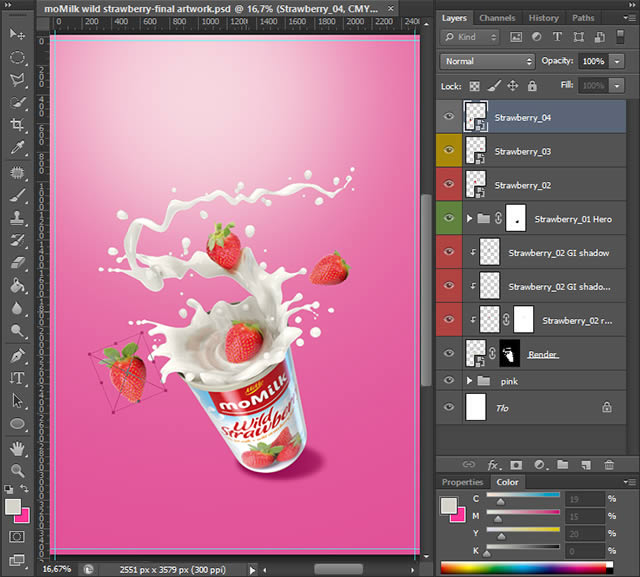The height and width of the screenshot is (577, 640).
Task: Hide the Tło background layer
Action: click(449, 407)
